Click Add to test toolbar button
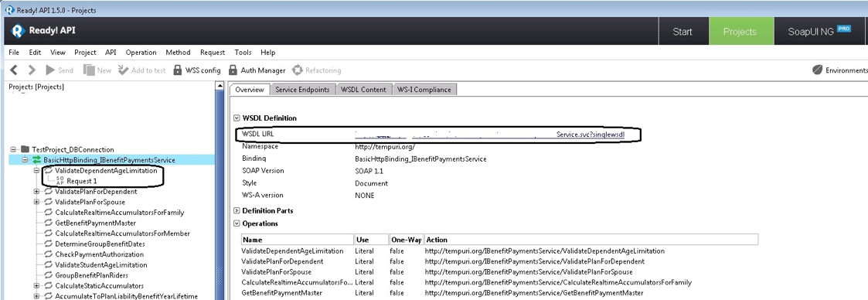Screen dimensions: 868x300 (x=141, y=70)
